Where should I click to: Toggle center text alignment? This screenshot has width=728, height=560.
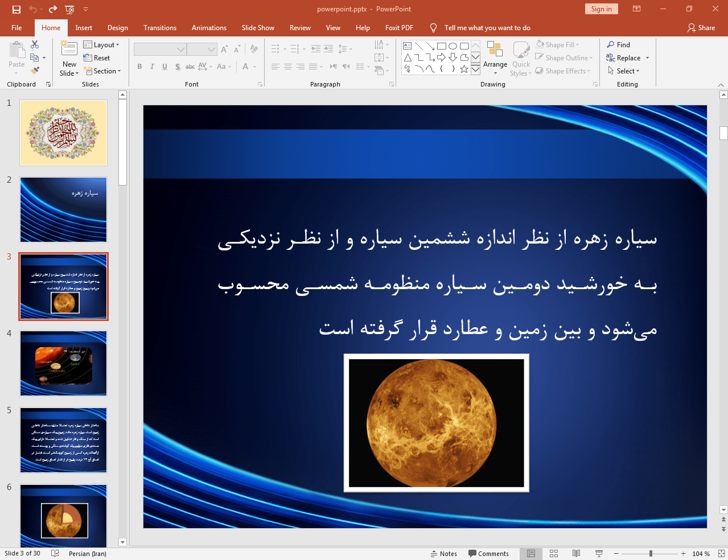pyautogui.click(x=288, y=67)
